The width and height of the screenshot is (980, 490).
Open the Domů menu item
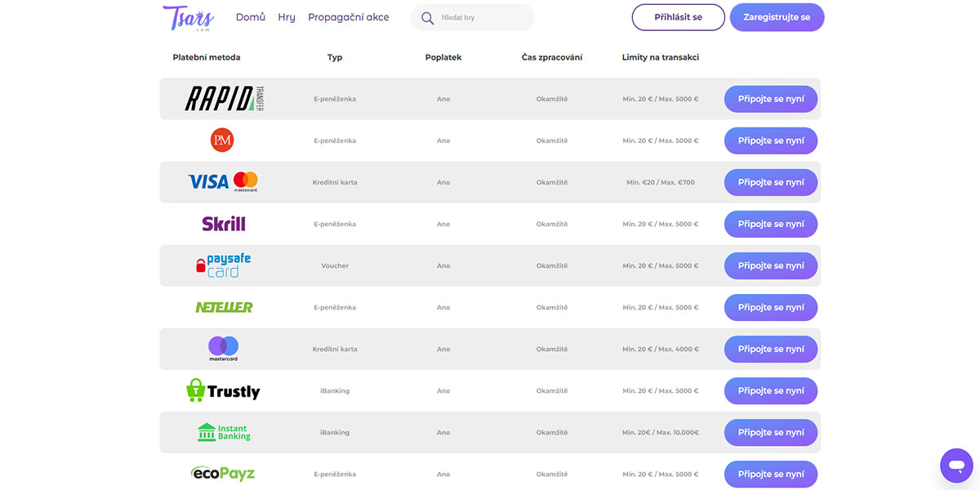250,17
